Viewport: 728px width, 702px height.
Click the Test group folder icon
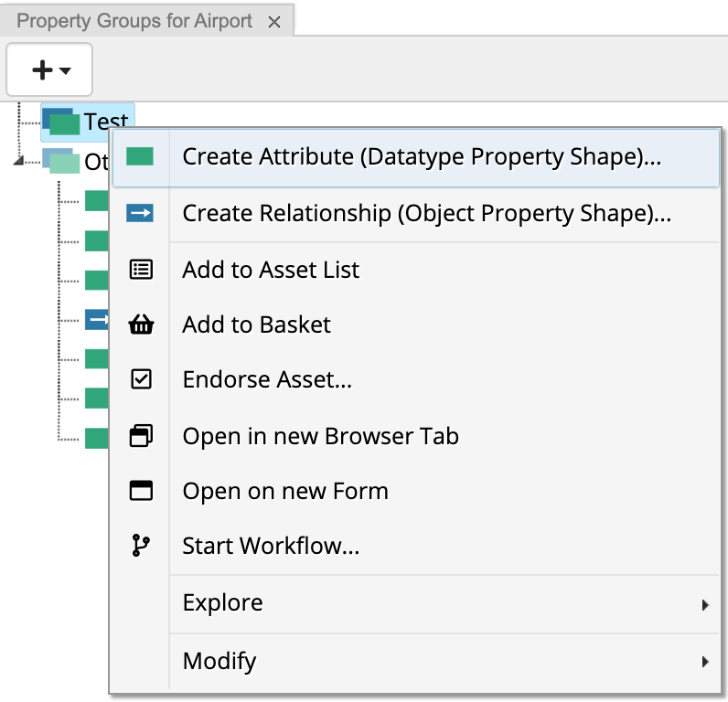pos(61,122)
